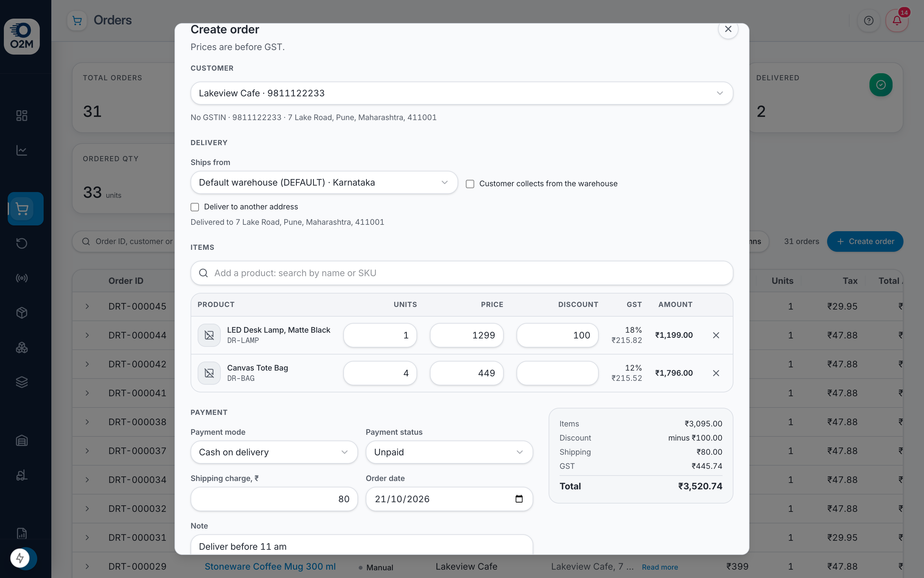Remove the Canvas Tote Bag line item
Viewport: 924px width, 578px height.
tap(716, 373)
